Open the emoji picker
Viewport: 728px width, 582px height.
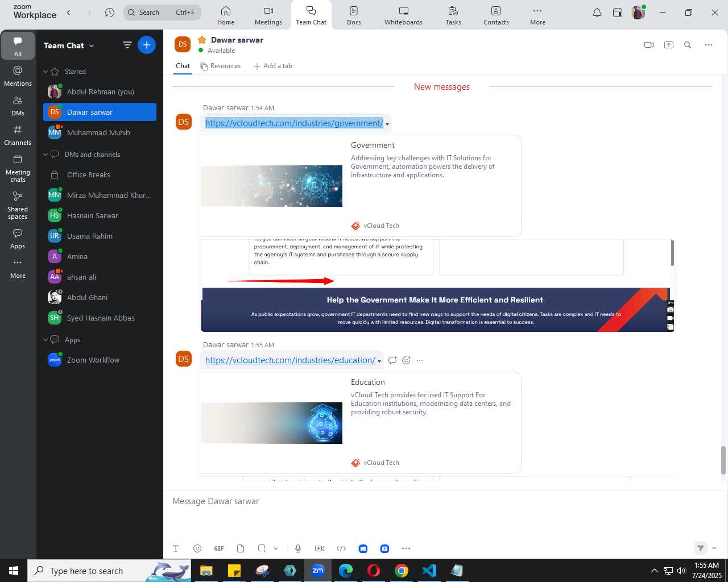[197, 548]
